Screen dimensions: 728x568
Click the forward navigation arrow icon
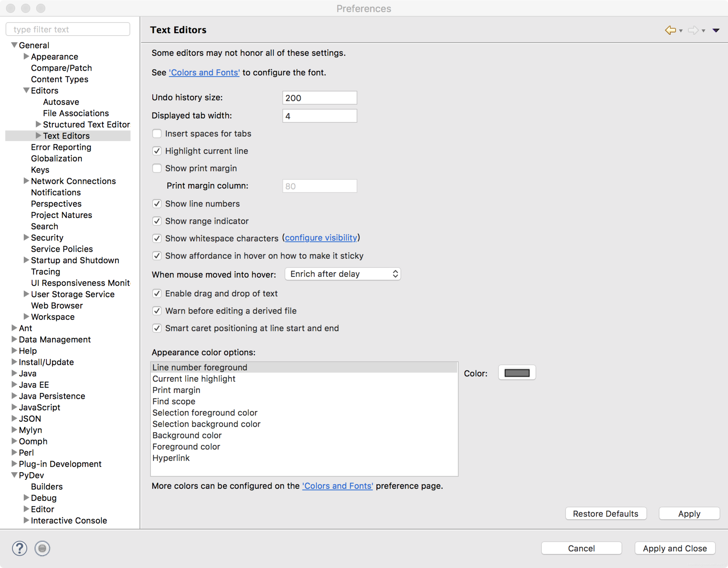click(x=693, y=30)
